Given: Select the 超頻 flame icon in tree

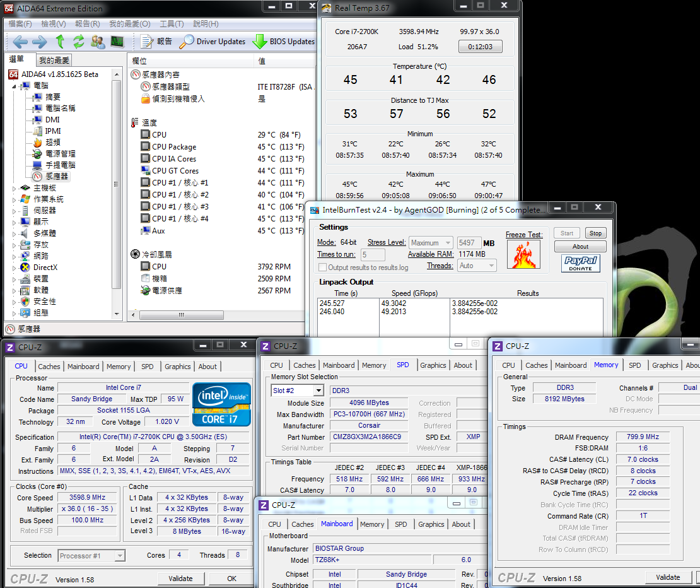Looking at the screenshot, I should [x=37, y=143].
